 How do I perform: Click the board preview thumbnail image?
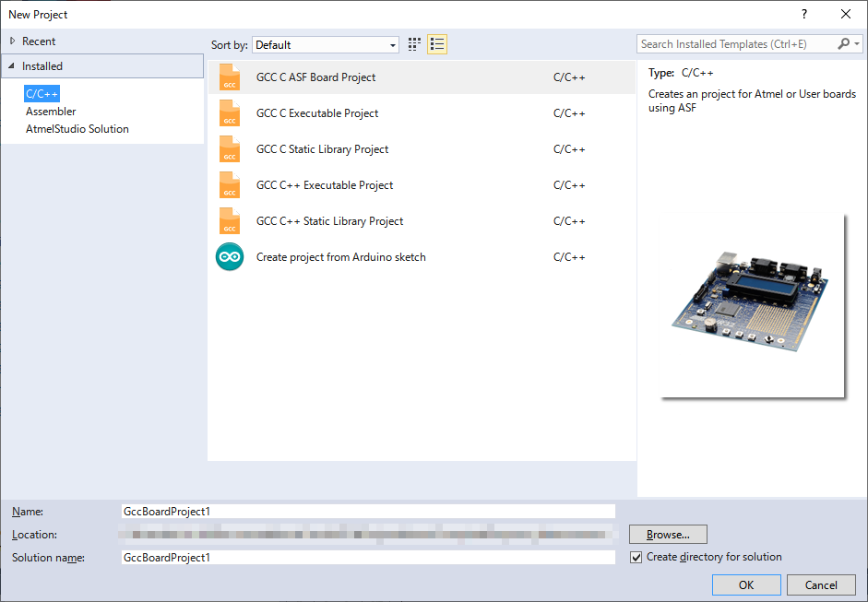coord(752,305)
